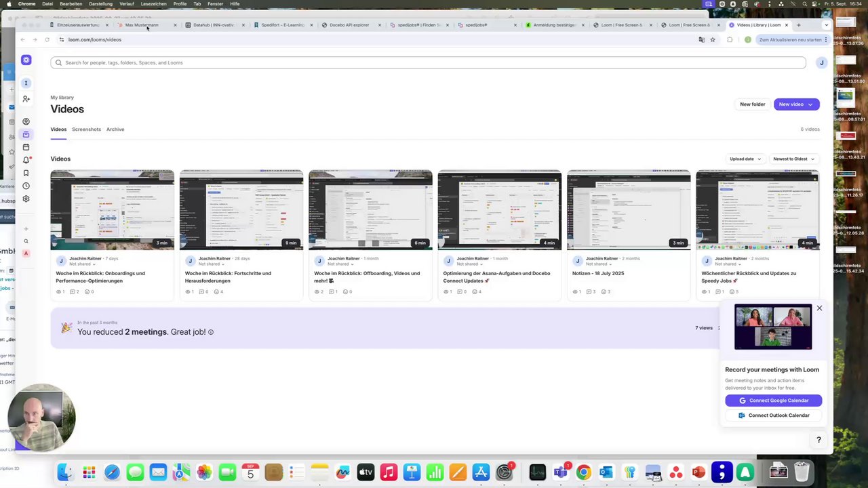Viewport: 868px width, 488px height.
Task: Open the J account avatar top right
Action: [x=821, y=62]
